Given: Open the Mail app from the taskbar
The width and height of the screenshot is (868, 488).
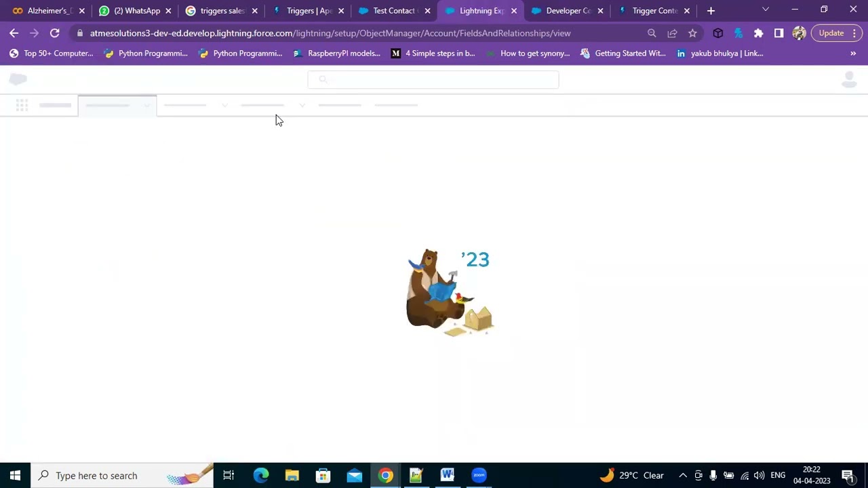Looking at the screenshot, I should point(355,475).
